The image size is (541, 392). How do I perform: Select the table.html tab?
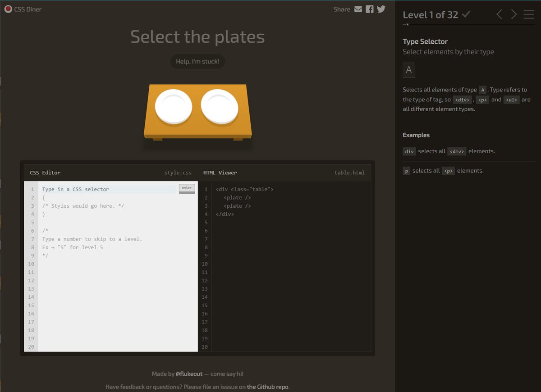click(x=350, y=173)
